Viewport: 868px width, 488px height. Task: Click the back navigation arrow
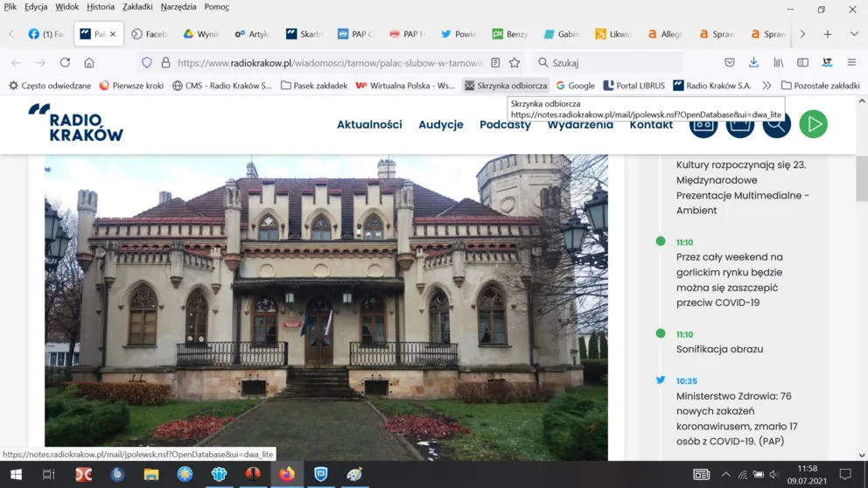pos(16,62)
